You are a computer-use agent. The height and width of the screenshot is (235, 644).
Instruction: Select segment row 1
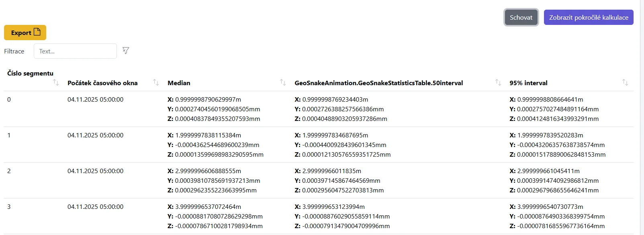pos(9,135)
